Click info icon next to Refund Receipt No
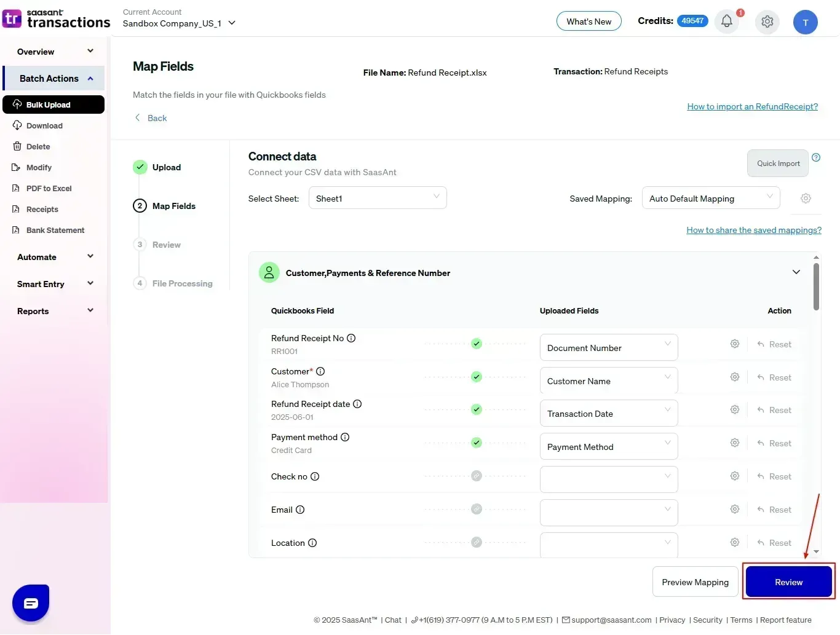The image size is (840, 635). click(x=351, y=338)
